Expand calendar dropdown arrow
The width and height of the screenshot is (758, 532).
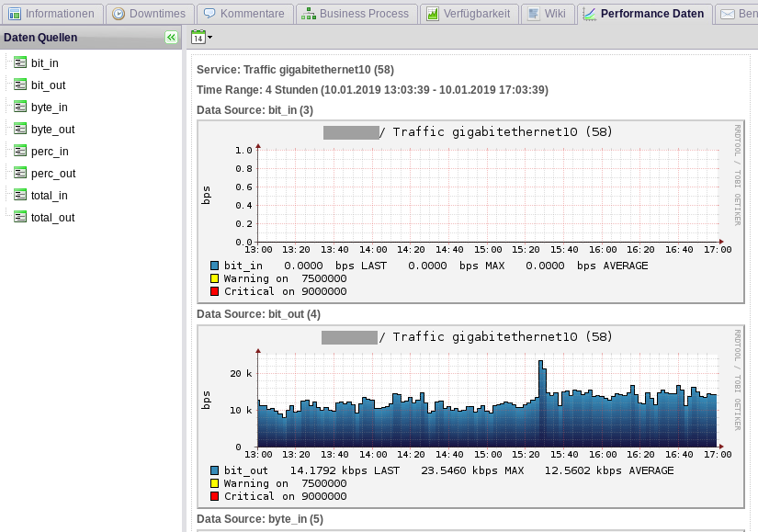click(x=209, y=38)
